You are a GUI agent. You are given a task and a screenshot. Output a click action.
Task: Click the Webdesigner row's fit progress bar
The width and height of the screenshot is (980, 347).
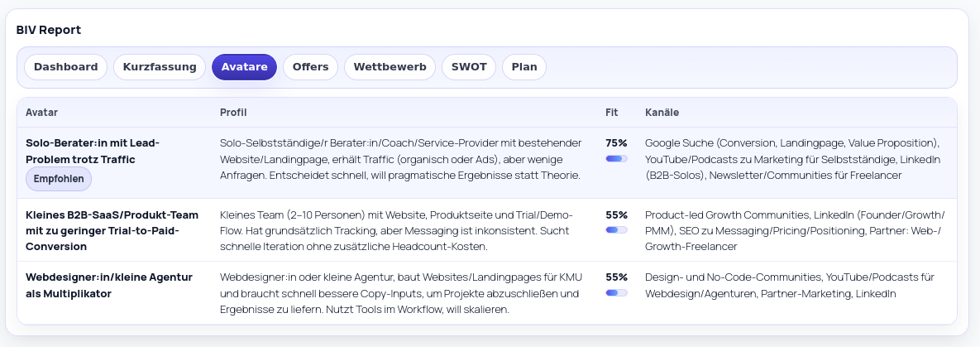616,292
